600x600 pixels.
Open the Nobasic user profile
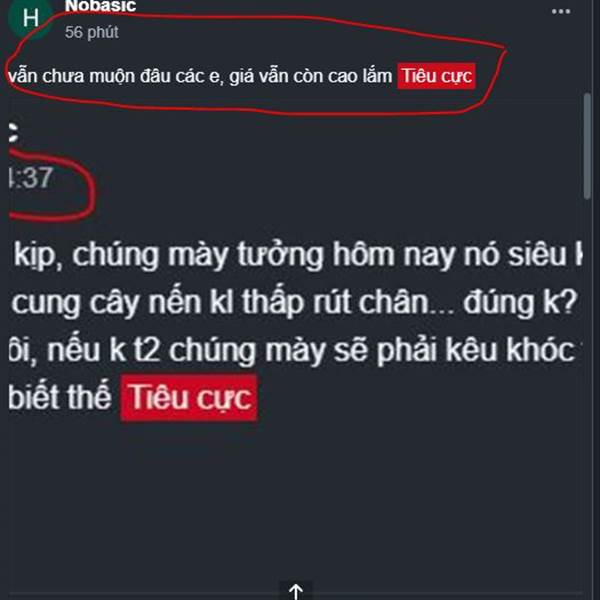coord(100,6)
